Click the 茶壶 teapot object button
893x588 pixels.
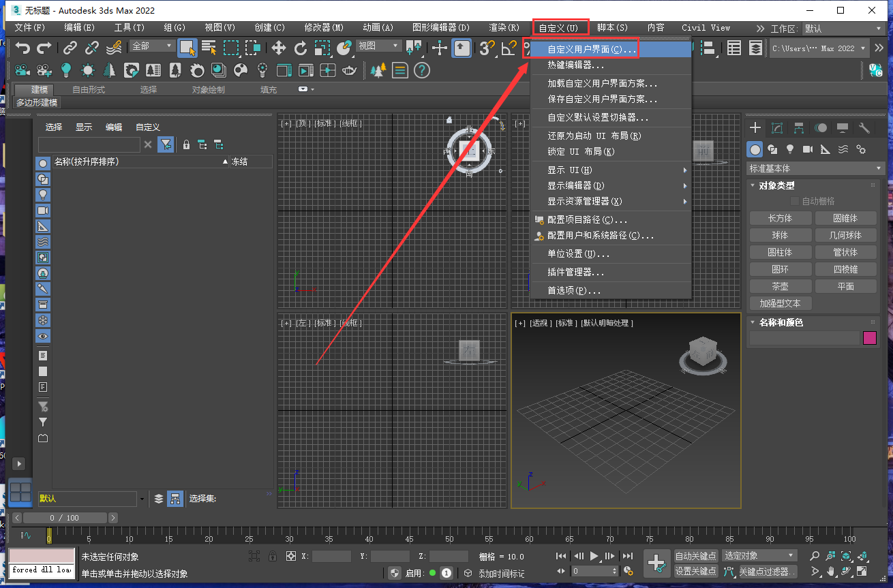(780, 286)
